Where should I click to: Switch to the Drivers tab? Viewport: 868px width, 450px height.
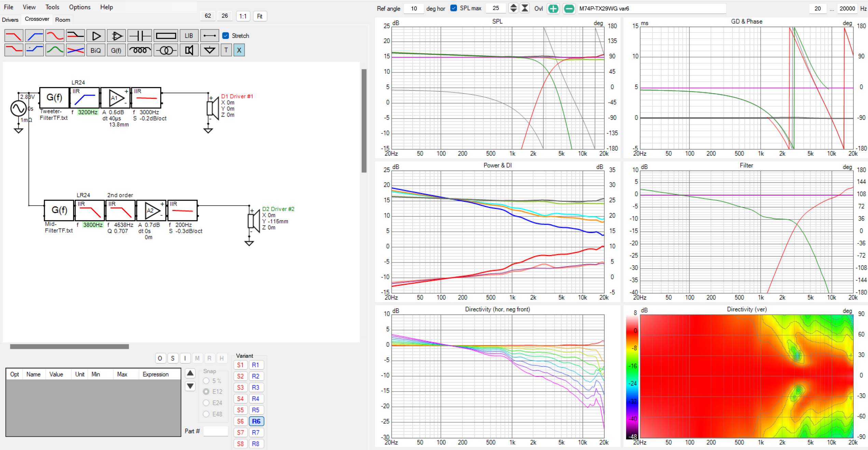10,20
